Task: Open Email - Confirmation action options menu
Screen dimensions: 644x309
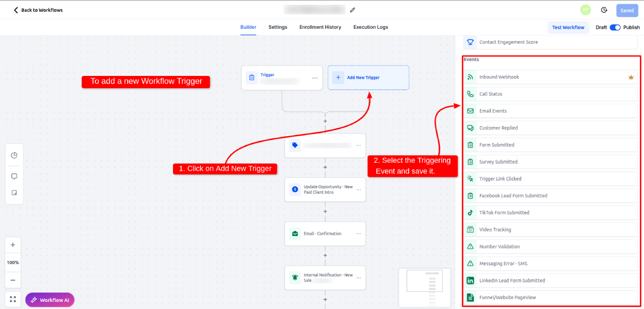Action: (359, 234)
